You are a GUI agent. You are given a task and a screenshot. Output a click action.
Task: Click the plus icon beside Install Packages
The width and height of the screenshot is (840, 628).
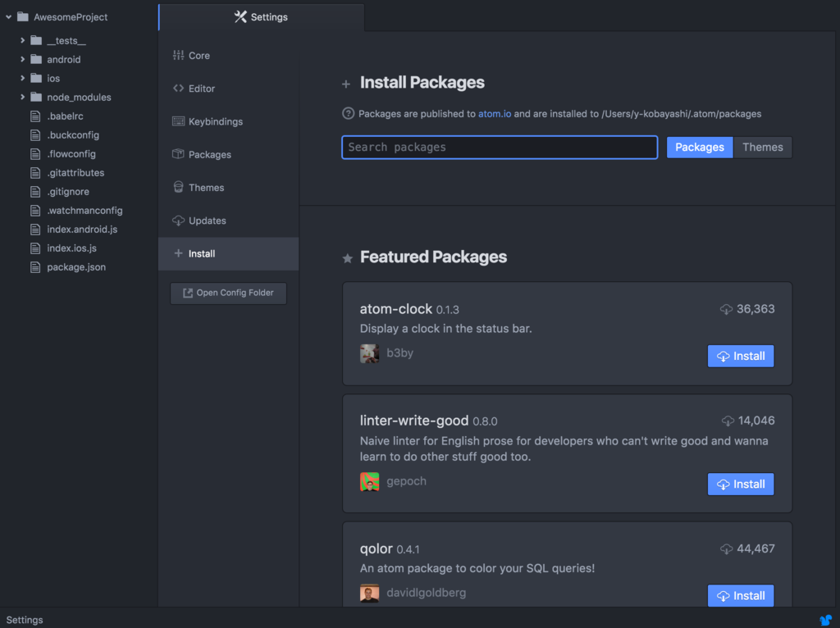coord(346,84)
